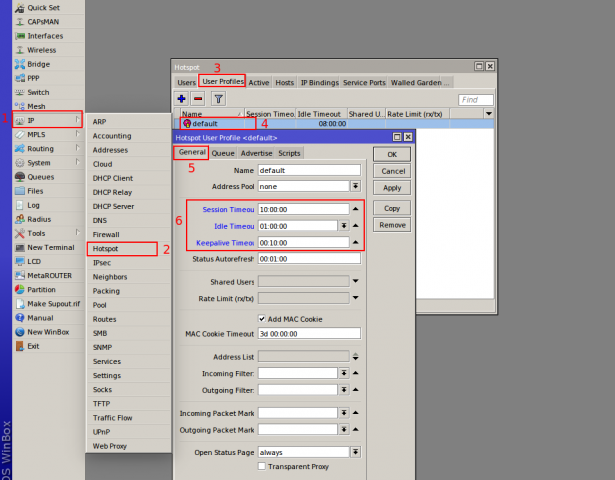Collapse the Session Timeout field arrow
Screen dimensions: 615x480
355,209
